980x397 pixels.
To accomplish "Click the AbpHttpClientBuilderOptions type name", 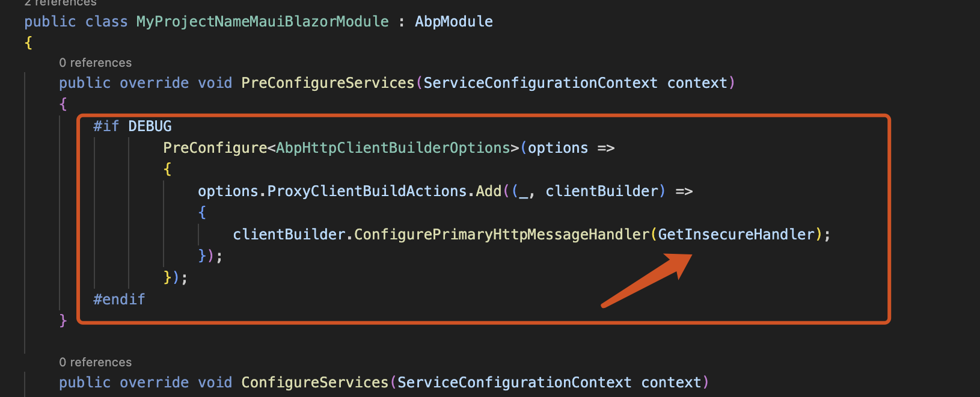I will click(x=393, y=148).
